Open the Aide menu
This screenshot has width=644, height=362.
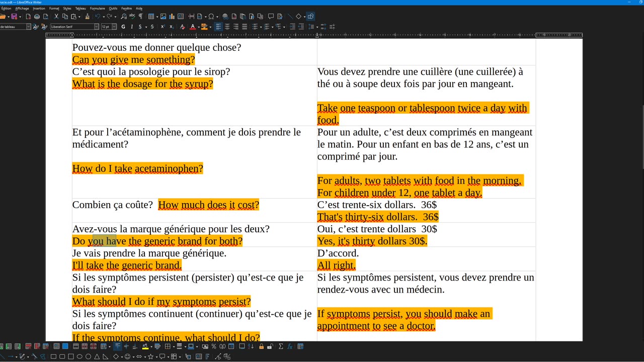(x=139, y=9)
